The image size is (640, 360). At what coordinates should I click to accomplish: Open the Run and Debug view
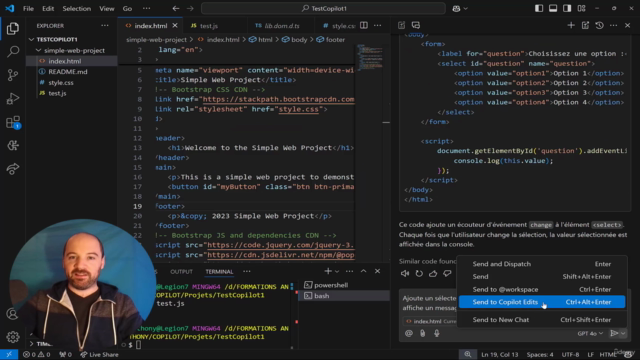point(13,99)
